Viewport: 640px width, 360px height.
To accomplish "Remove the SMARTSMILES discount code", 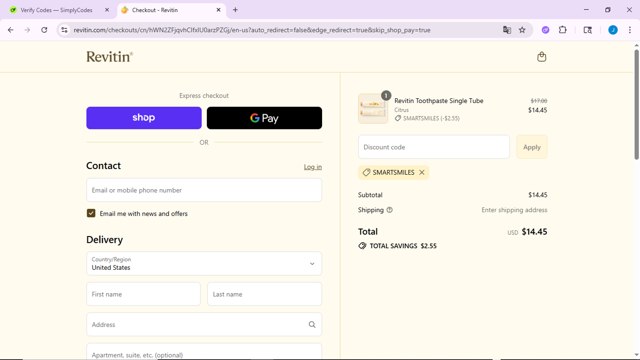I will point(422,172).
